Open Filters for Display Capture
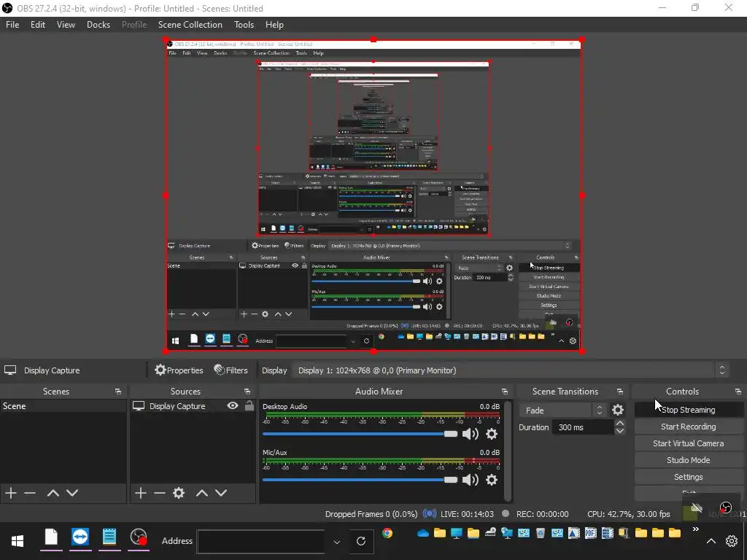The image size is (747, 560). (x=231, y=370)
